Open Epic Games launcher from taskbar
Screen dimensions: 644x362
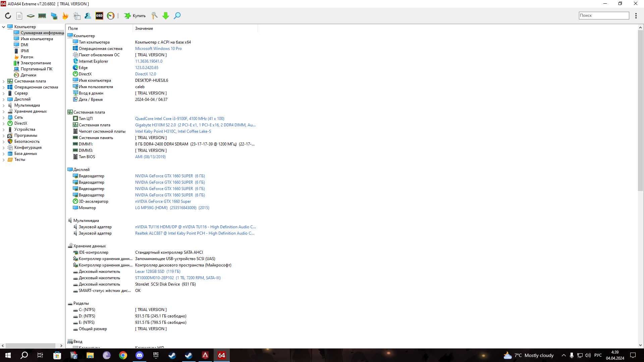point(156,355)
